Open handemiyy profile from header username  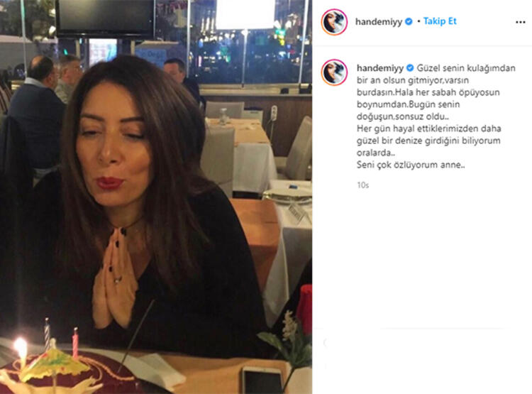[x=379, y=22]
